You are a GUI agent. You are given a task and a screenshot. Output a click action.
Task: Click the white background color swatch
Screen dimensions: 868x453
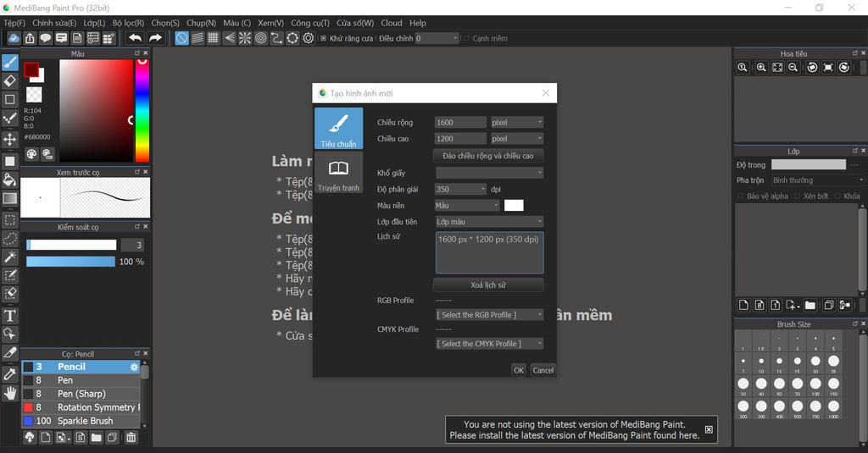click(514, 206)
